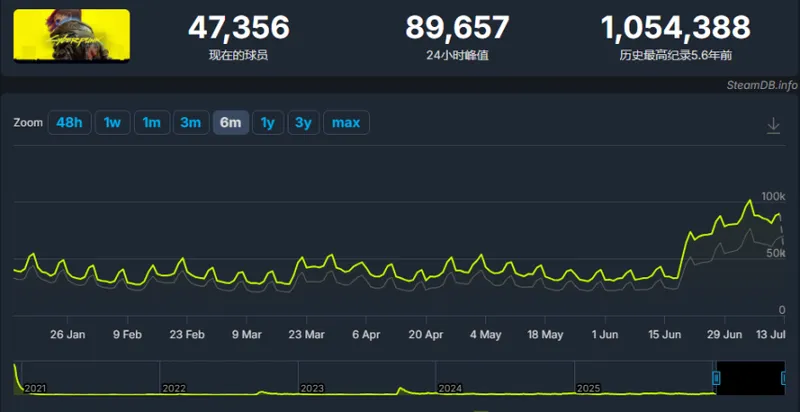Select the 1w zoom range

[112, 123]
